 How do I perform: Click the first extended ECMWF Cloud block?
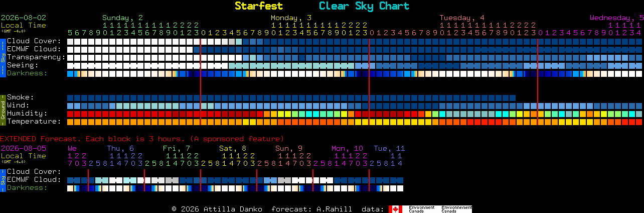[70, 180]
